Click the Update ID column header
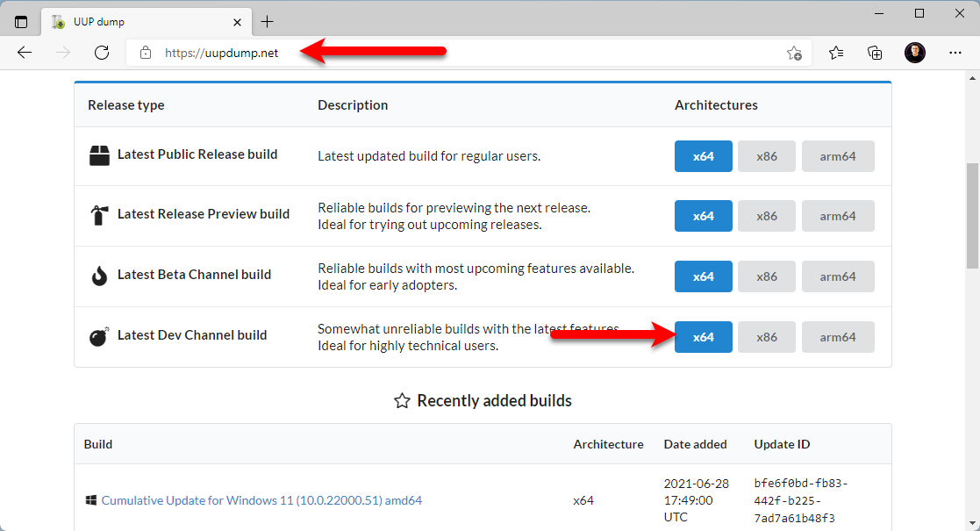Image resolution: width=980 pixels, height=531 pixels. pos(782,444)
